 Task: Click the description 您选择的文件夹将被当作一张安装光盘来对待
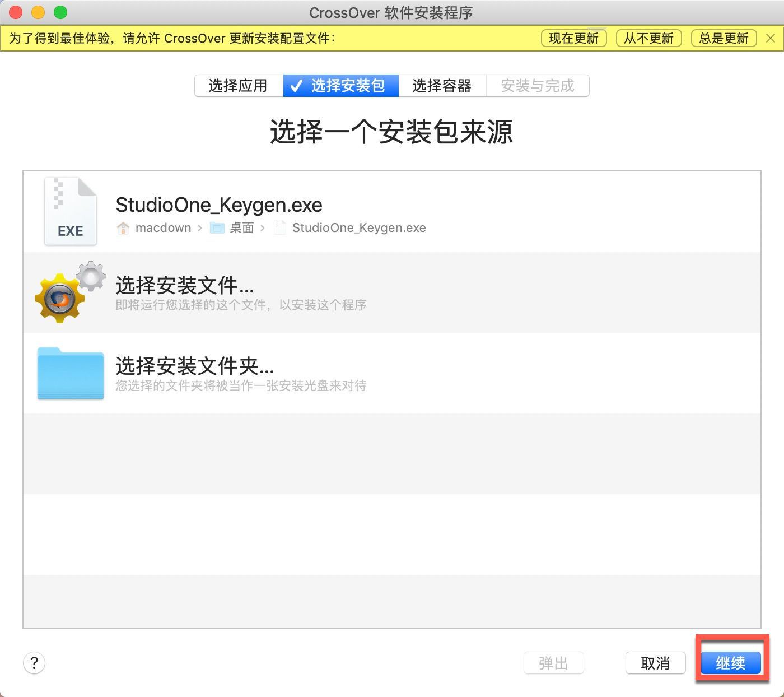pos(241,385)
